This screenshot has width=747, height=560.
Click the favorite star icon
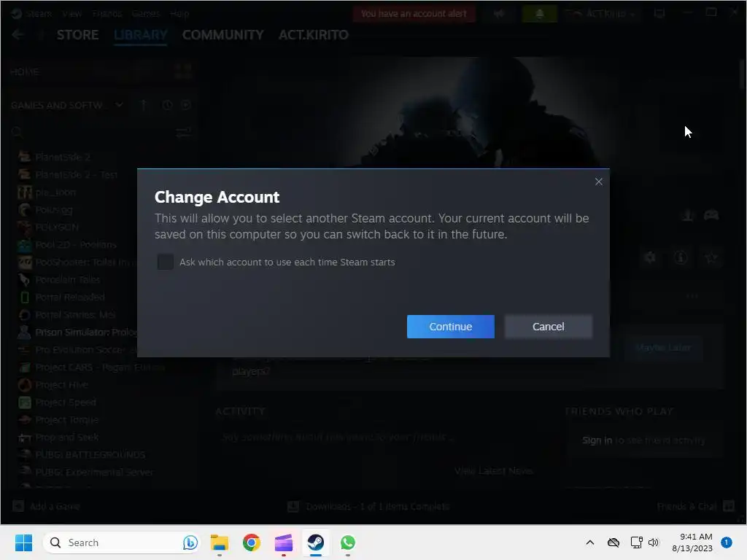pyautogui.click(x=711, y=257)
